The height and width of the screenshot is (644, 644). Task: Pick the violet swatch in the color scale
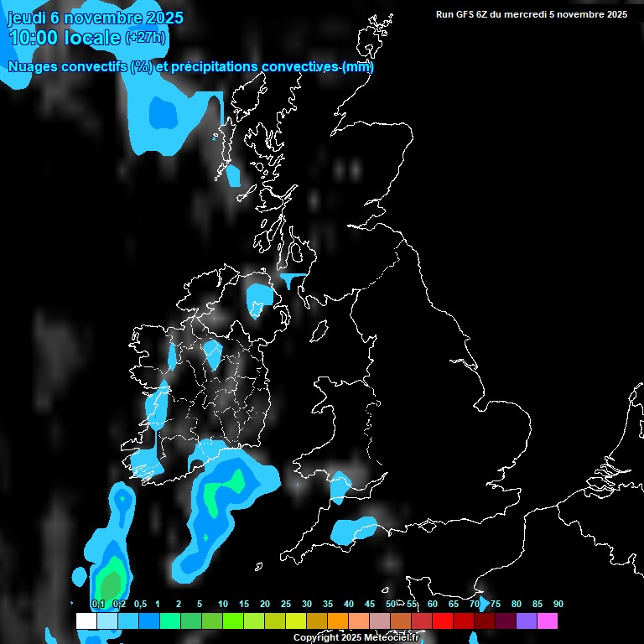tap(527, 621)
